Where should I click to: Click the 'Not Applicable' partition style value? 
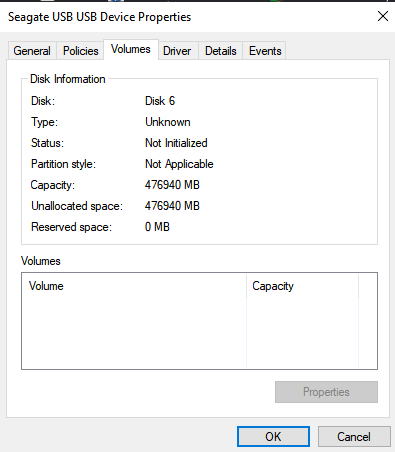(179, 164)
